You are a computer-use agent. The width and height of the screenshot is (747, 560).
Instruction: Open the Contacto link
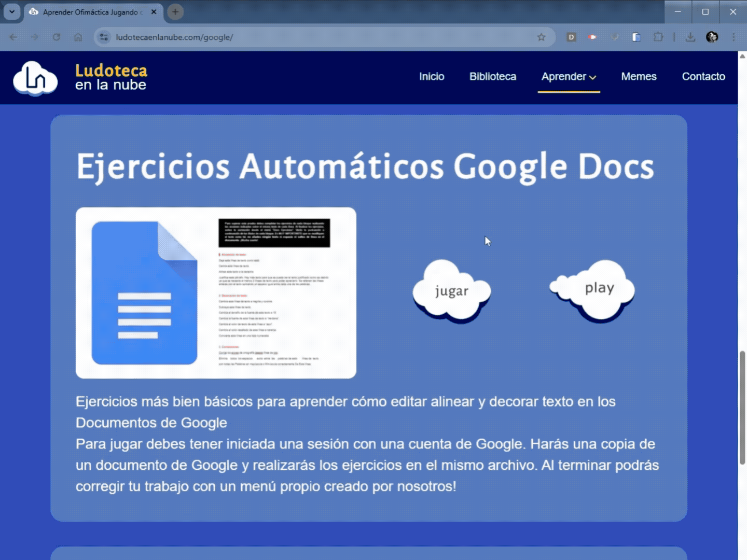703,76
